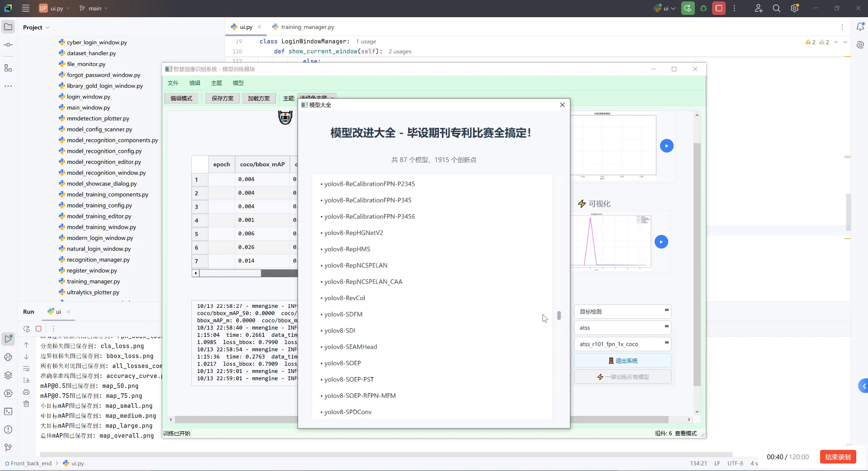Click the Rerun 'ui' button in top toolbar
The width and height of the screenshot is (868, 471).
[x=688, y=8]
